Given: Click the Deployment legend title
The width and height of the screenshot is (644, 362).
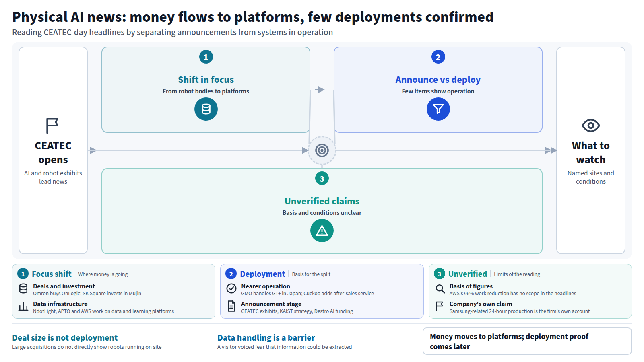Looking at the screenshot, I should tap(262, 274).
